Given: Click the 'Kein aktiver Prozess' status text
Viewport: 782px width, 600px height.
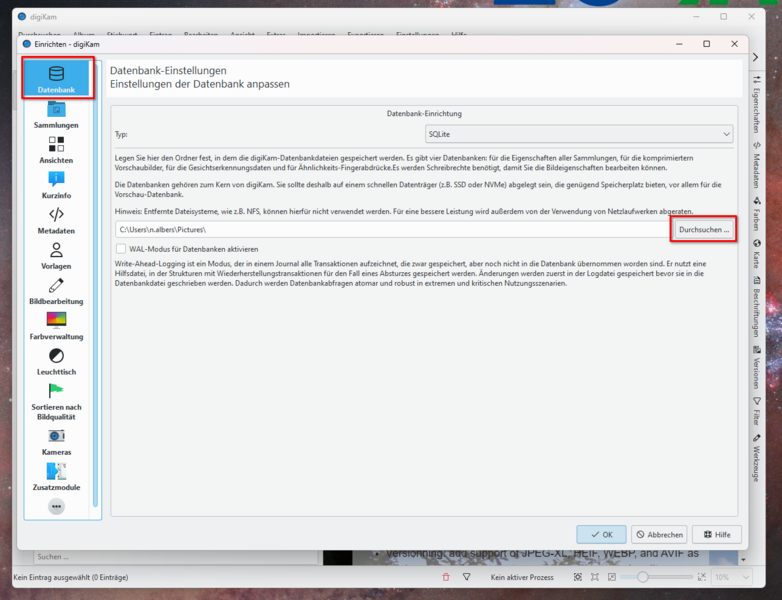Looking at the screenshot, I should (522, 577).
